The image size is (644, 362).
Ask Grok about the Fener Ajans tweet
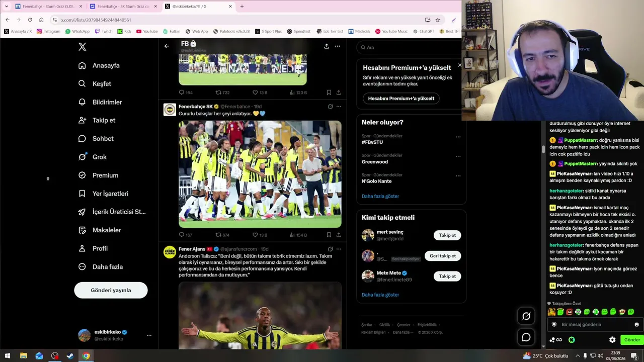tap(330, 249)
